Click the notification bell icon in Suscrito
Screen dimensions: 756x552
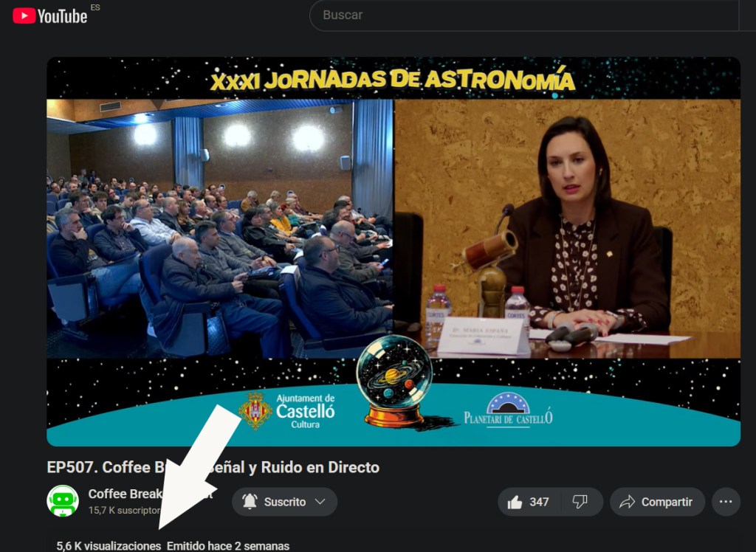[x=250, y=502]
